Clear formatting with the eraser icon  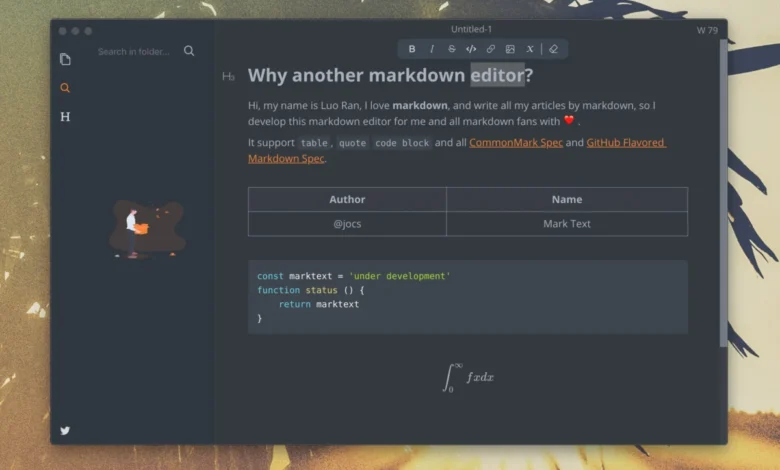554,49
